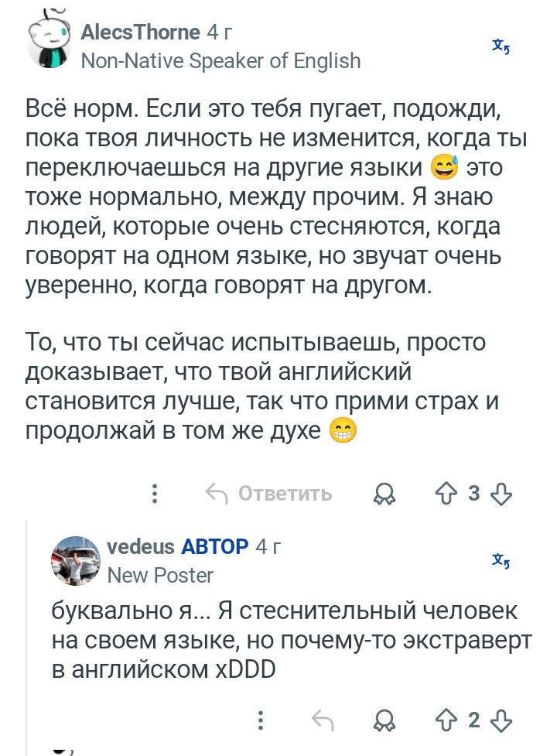Tap the Non-Native Speaker of English flair
Image resolution: width=557 pixels, height=756 pixels.
[x=220, y=61]
